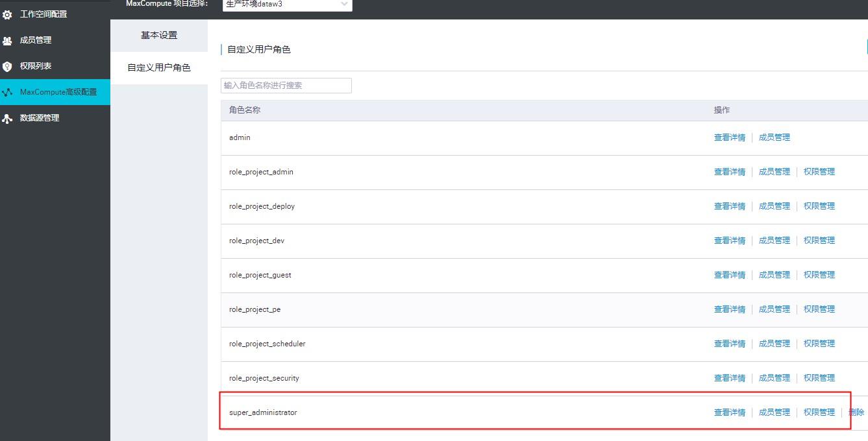Open 成员管理 for role_project_guest
The width and height of the screenshot is (868, 441).
click(x=774, y=274)
